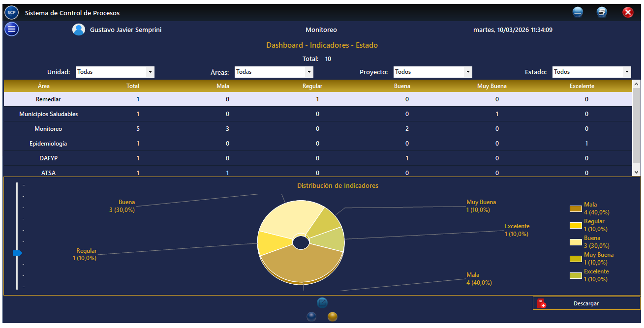Restore the window using title bar icon
The image size is (644, 328).
[x=602, y=13]
